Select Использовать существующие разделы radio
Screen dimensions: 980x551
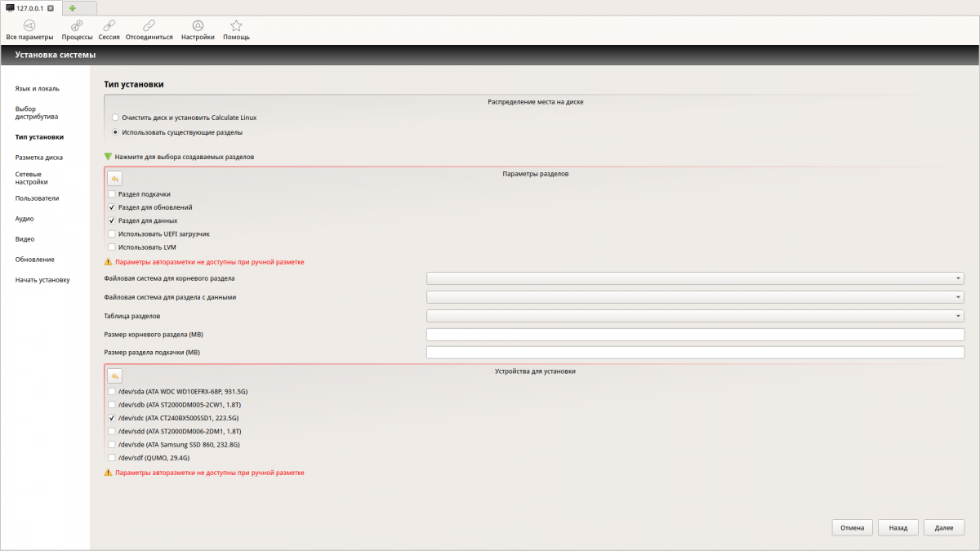click(115, 132)
